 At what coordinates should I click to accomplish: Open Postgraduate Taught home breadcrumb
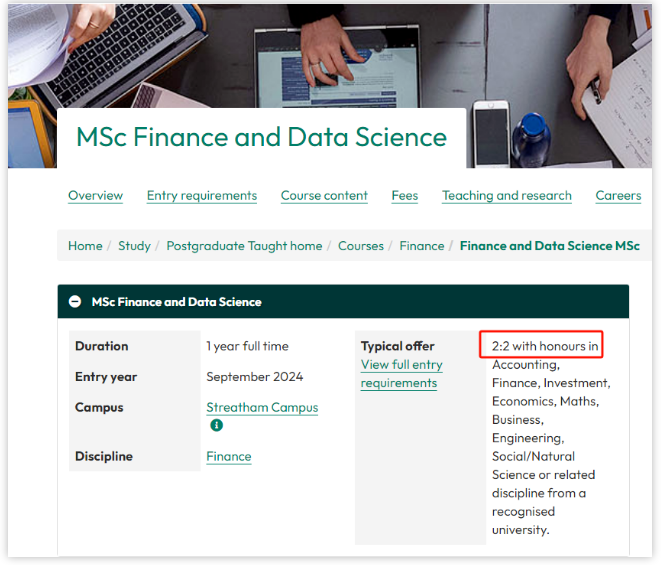(x=244, y=246)
